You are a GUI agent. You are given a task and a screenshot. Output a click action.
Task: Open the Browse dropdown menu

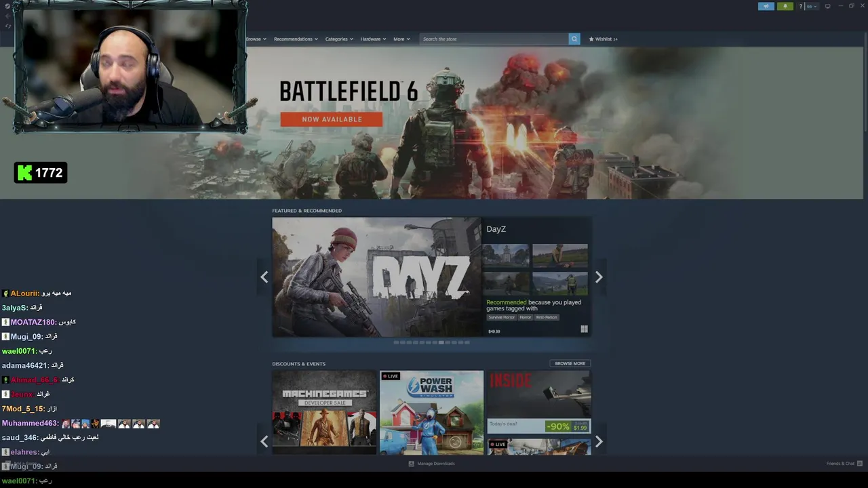click(x=256, y=39)
